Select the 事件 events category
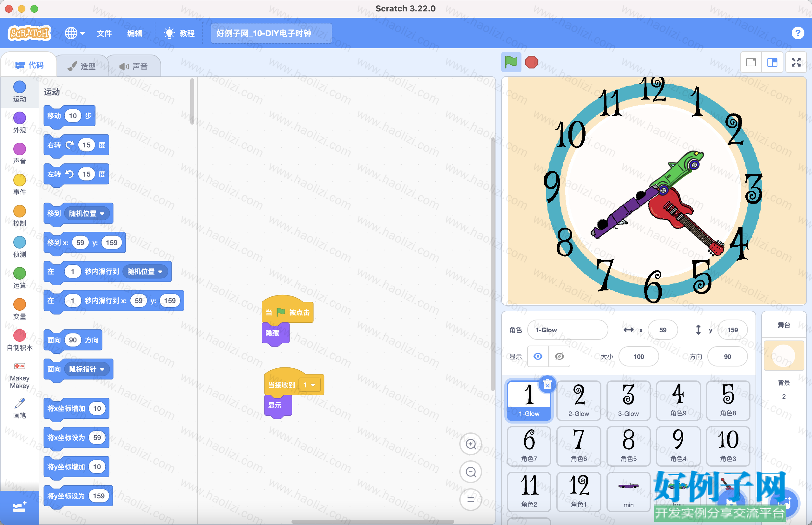 (x=19, y=185)
